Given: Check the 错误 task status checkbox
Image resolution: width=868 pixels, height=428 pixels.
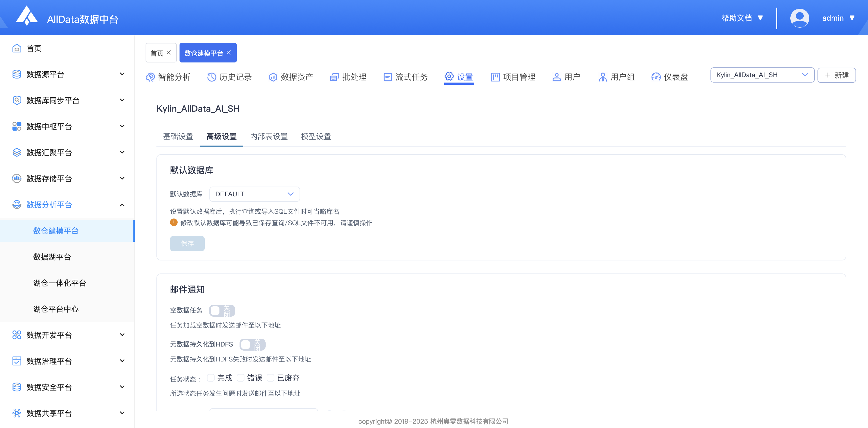Looking at the screenshot, I should pos(241,378).
